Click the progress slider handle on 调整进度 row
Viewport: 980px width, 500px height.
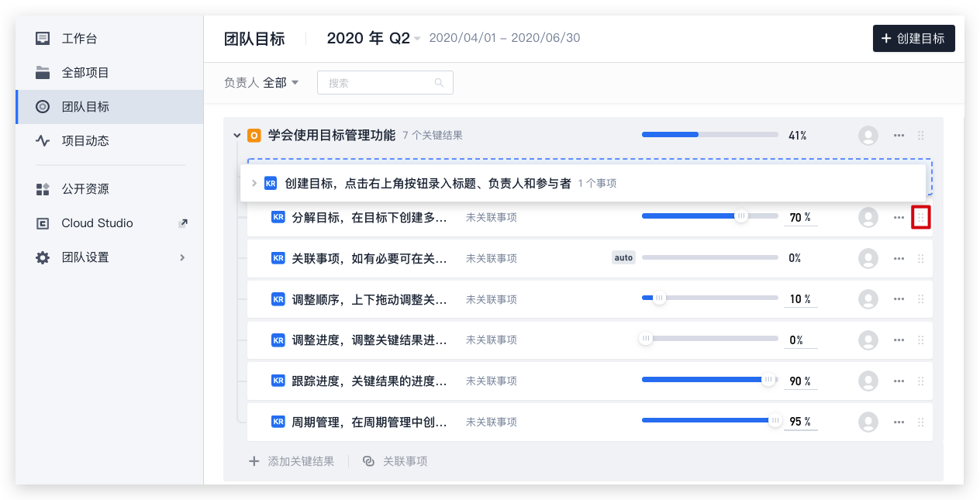[x=645, y=339]
